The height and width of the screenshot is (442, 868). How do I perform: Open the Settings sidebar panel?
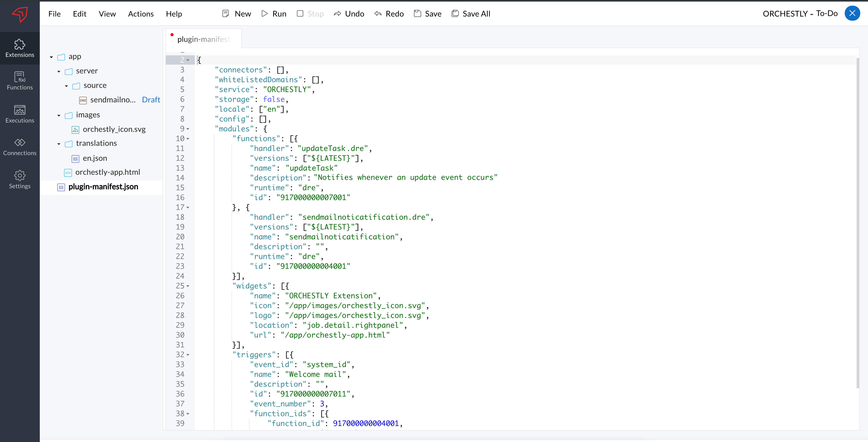point(20,179)
